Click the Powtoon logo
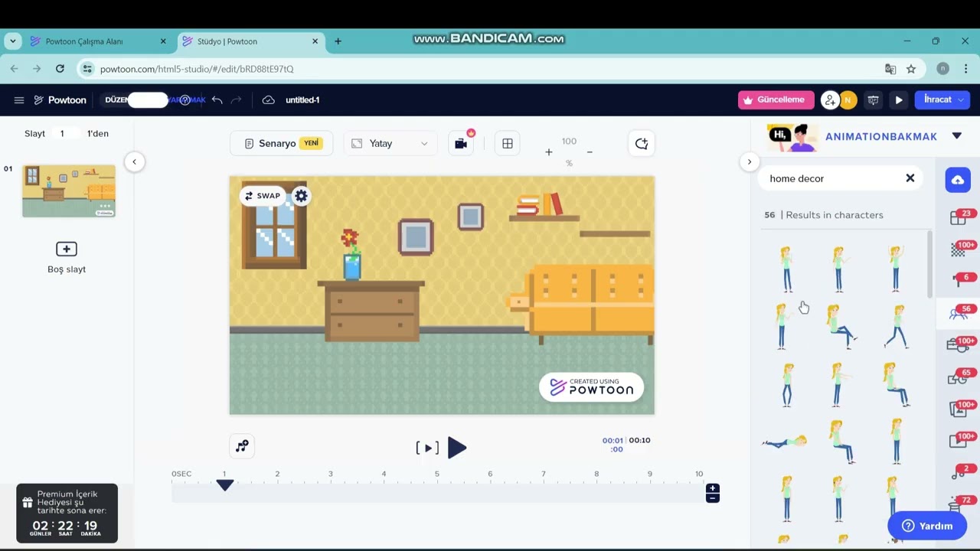Screen dimensions: 980x551 (60, 100)
